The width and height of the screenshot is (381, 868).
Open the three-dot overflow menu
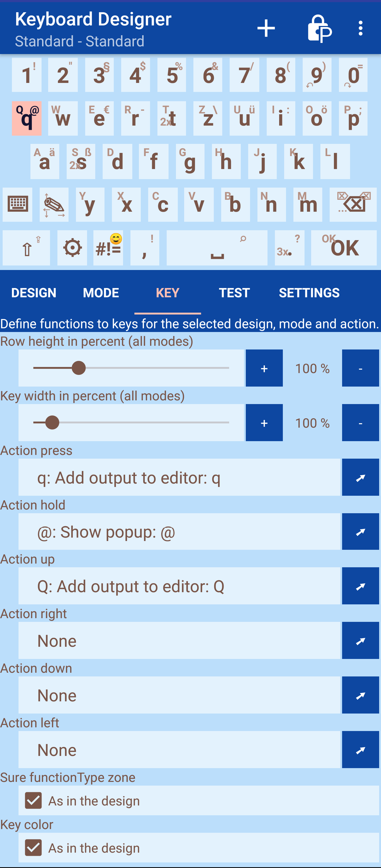[x=360, y=28]
